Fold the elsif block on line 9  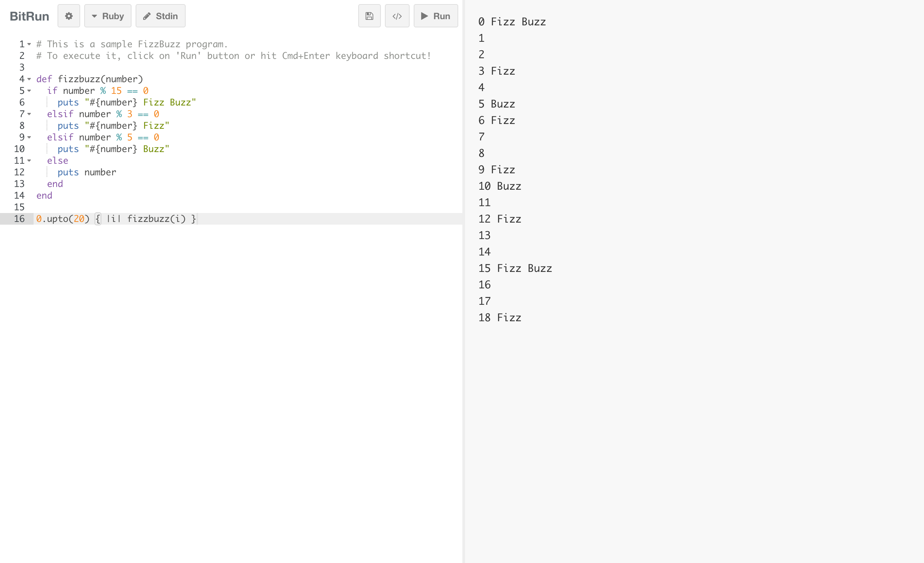click(x=29, y=137)
